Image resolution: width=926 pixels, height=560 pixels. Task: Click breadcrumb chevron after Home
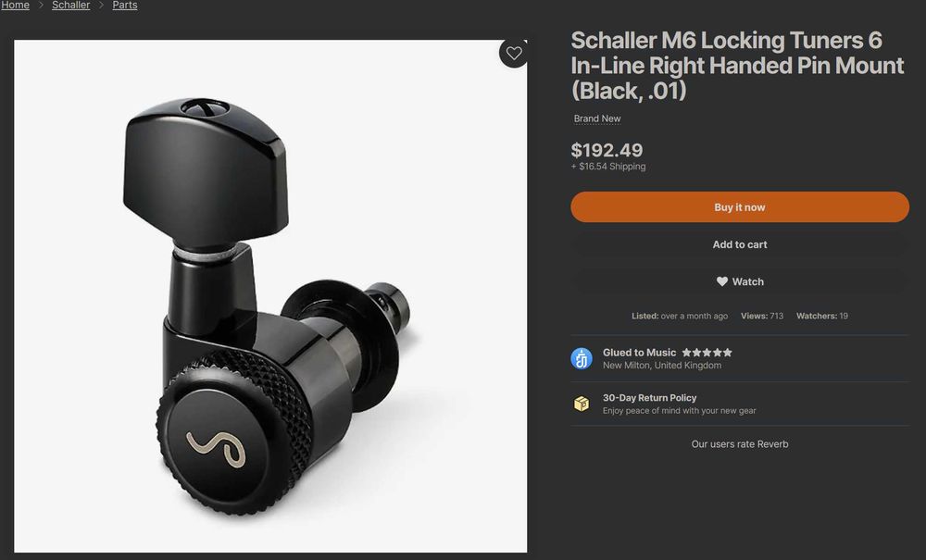pyautogui.click(x=41, y=6)
